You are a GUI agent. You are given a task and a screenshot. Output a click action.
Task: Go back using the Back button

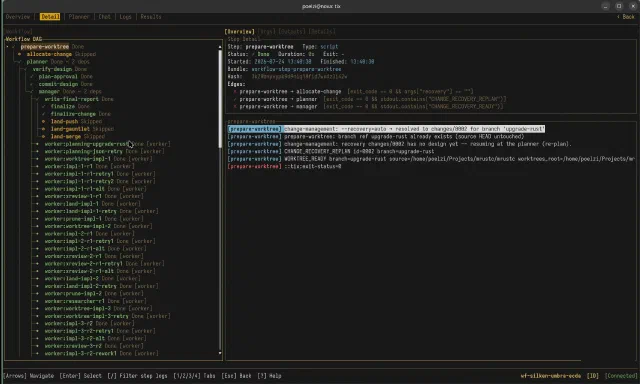[626, 17]
